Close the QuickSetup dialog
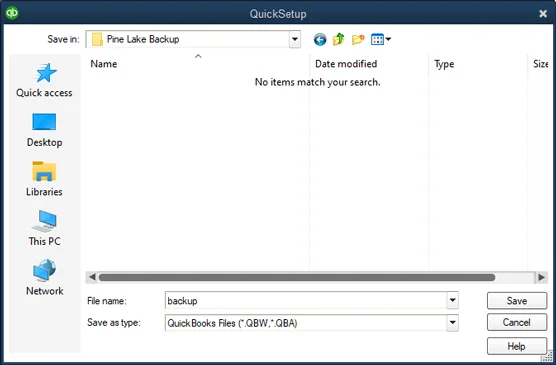Screen dimensions: 556x365 (x=543, y=13)
